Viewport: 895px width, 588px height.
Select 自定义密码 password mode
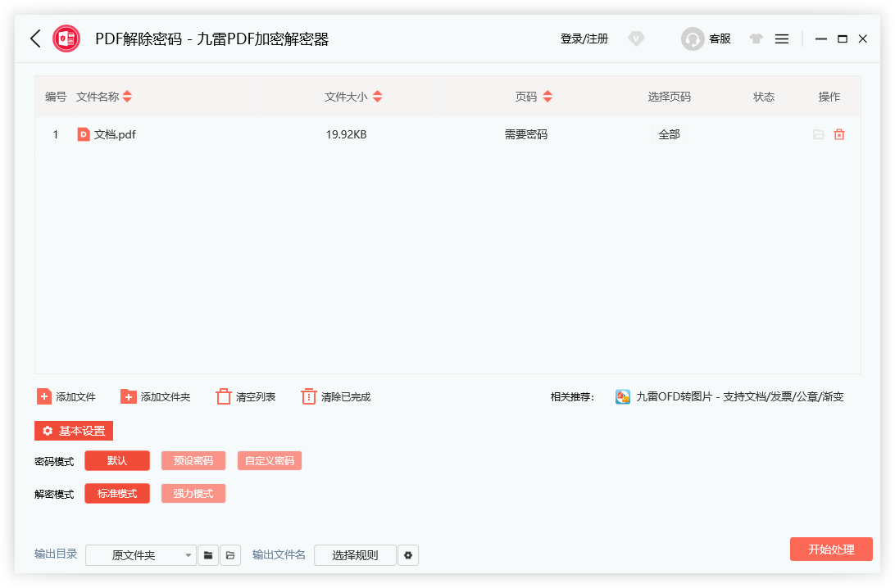click(x=270, y=461)
